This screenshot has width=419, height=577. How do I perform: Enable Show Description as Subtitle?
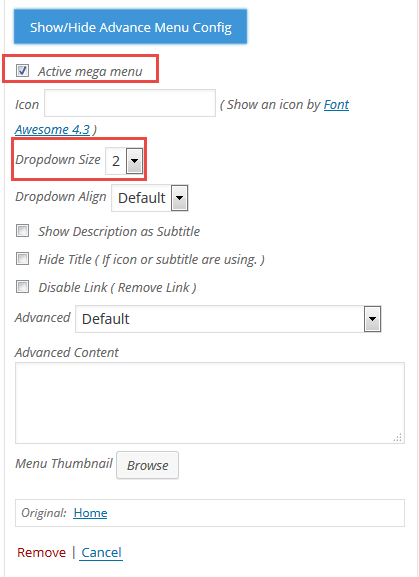pos(22,231)
